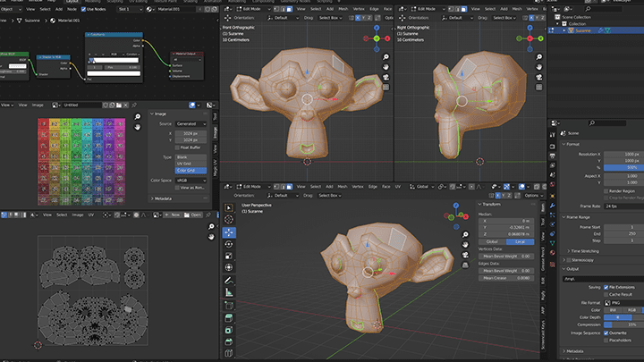The height and width of the screenshot is (362, 644).
Task: Select the Inset Faces tool
Action: click(x=229, y=330)
